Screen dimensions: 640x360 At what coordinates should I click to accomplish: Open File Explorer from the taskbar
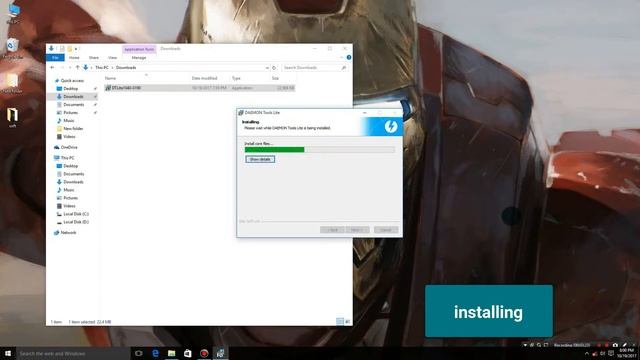171,353
